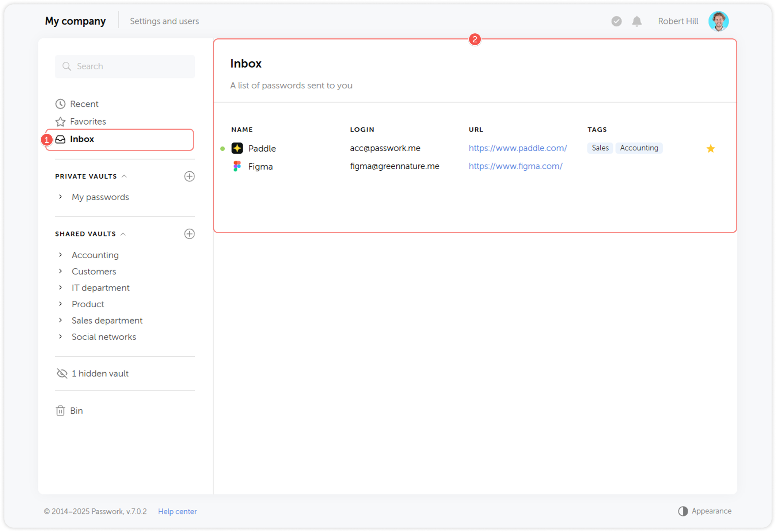Add a new private vault
Image resolution: width=776 pixels, height=532 pixels.
189,176
